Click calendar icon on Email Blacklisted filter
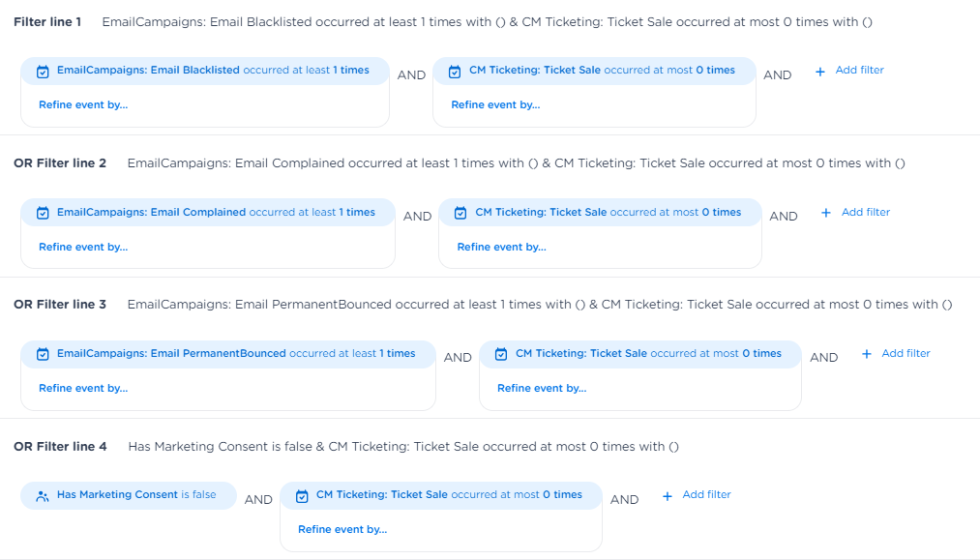The width and height of the screenshot is (980, 560). [x=43, y=71]
